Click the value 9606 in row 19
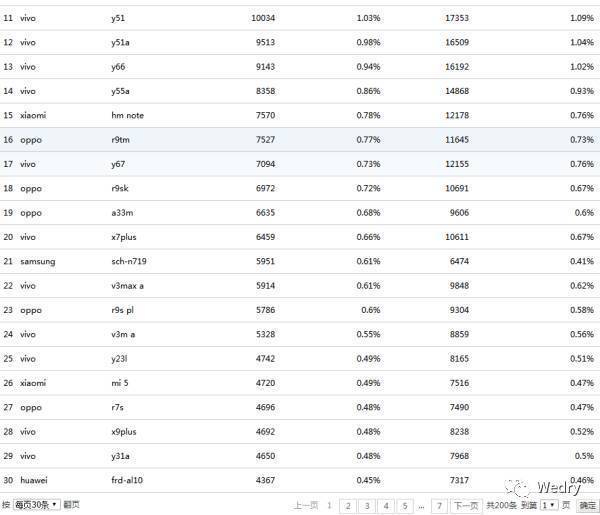Image resolution: width=600 pixels, height=515 pixels. pyautogui.click(x=459, y=213)
